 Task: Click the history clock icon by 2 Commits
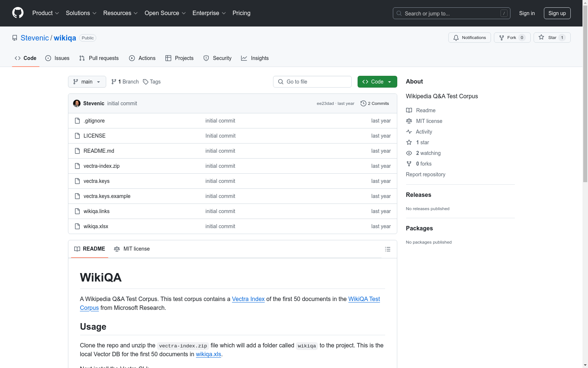(363, 103)
